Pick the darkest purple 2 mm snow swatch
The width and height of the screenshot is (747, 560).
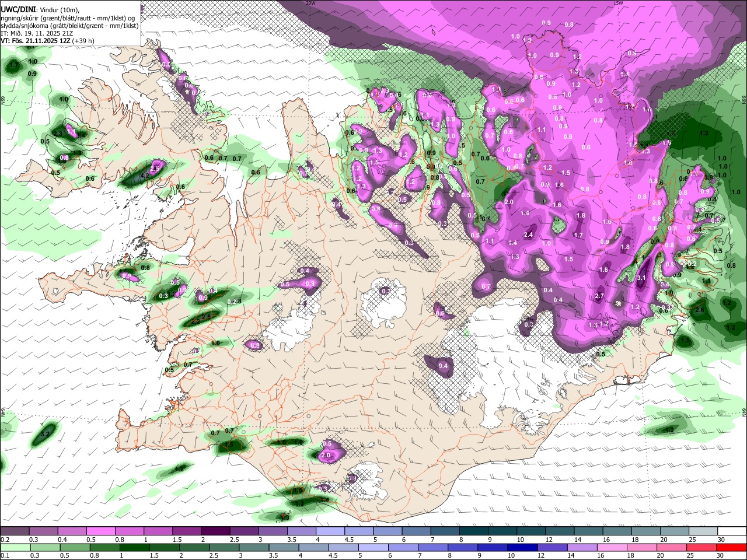(x=215, y=531)
